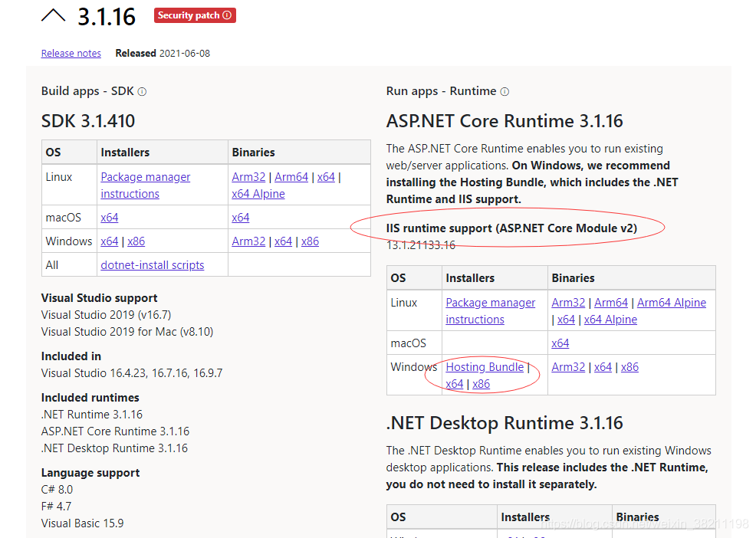Download SDK macOS x64 installer
The width and height of the screenshot is (756, 538).
pyautogui.click(x=110, y=218)
